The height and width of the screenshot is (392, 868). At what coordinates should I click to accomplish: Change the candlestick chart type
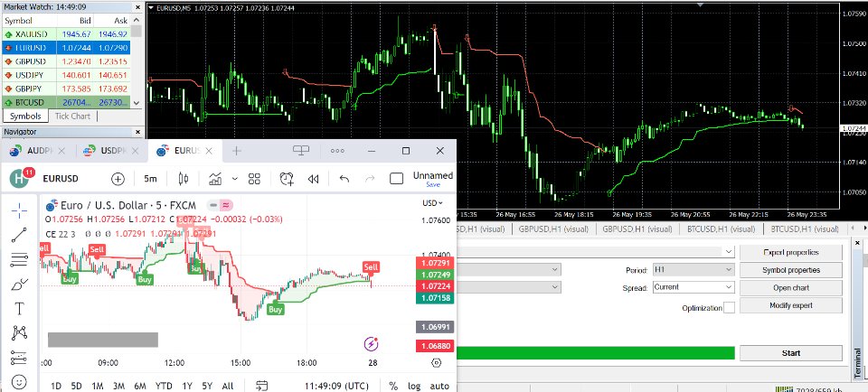click(184, 179)
